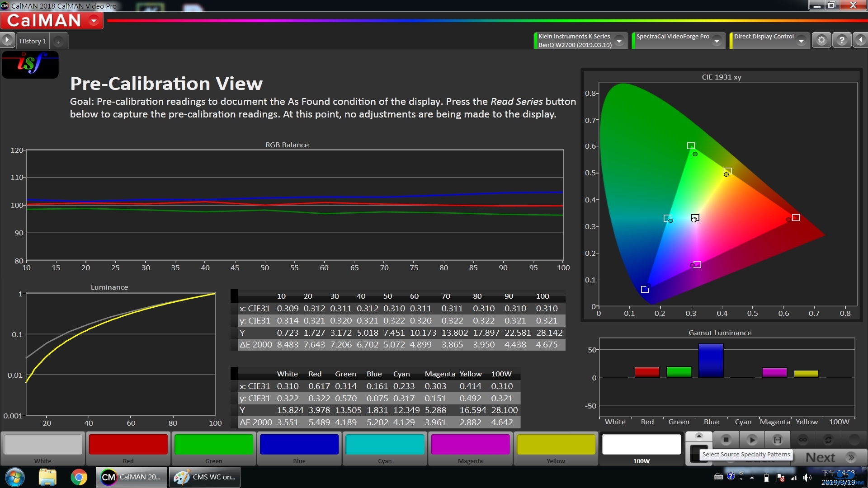
Task: Open the ISF logo menu
Action: 30,64
